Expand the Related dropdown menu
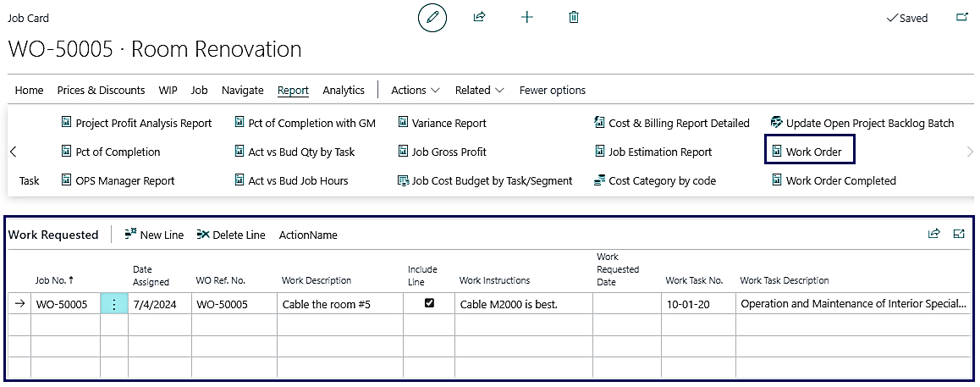 click(479, 90)
